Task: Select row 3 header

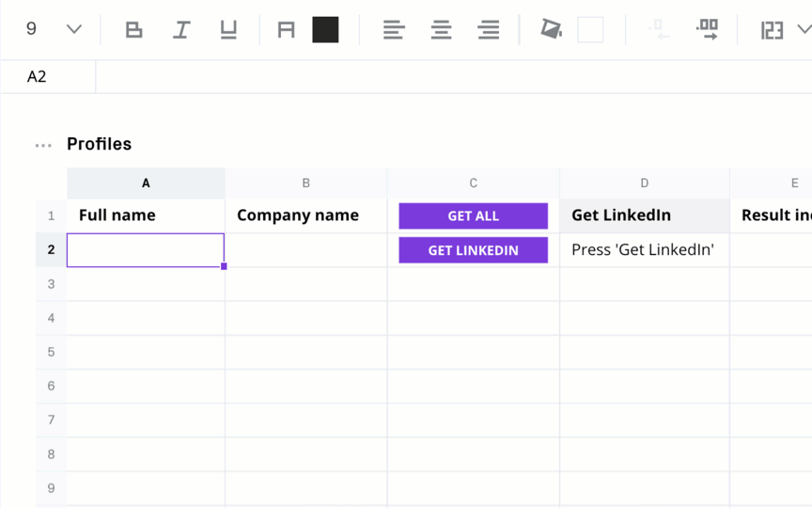Action: (x=51, y=284)
